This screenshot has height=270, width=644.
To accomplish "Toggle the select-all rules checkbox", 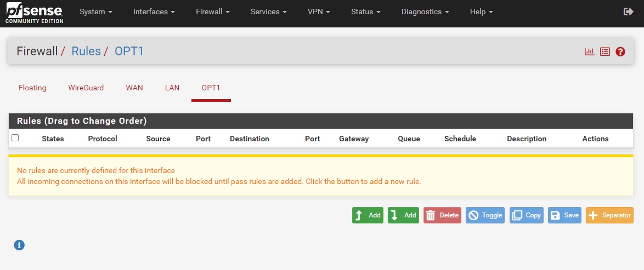I will [15, 138].
